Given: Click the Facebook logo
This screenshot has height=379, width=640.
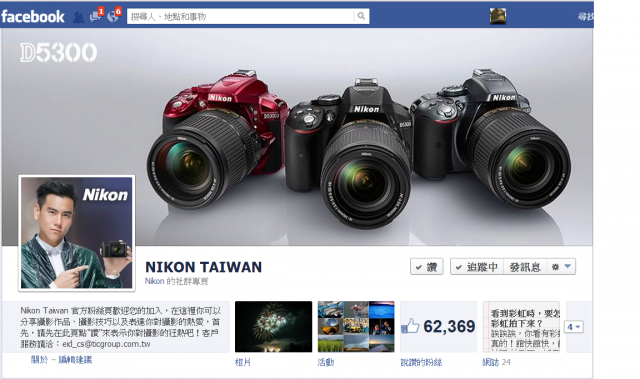Looking at the screenshot, I should [33, 16].
